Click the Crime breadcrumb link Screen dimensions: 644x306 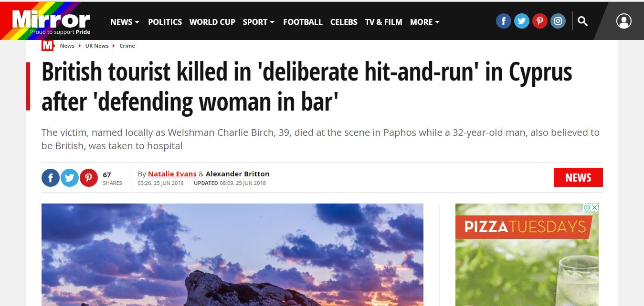127,46
